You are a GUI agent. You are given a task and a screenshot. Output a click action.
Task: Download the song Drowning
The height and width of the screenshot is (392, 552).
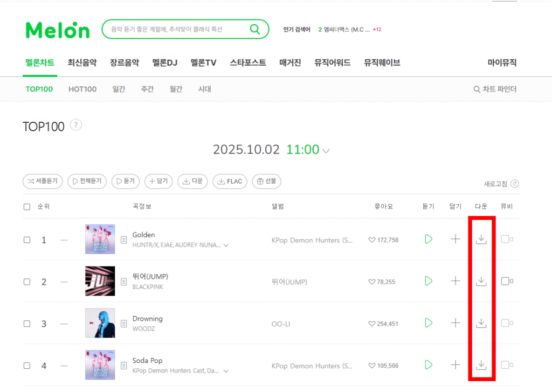pos(481,323)
